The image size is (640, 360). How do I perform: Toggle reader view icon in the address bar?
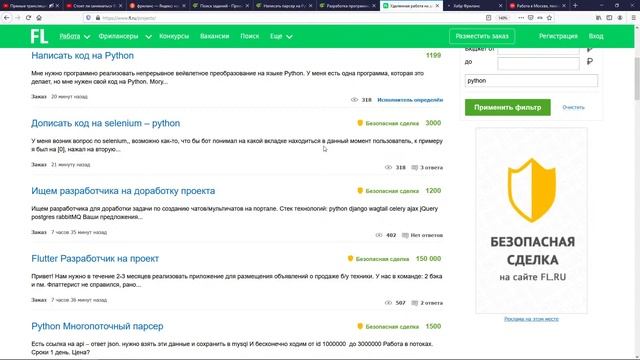(x=489, y=18)
